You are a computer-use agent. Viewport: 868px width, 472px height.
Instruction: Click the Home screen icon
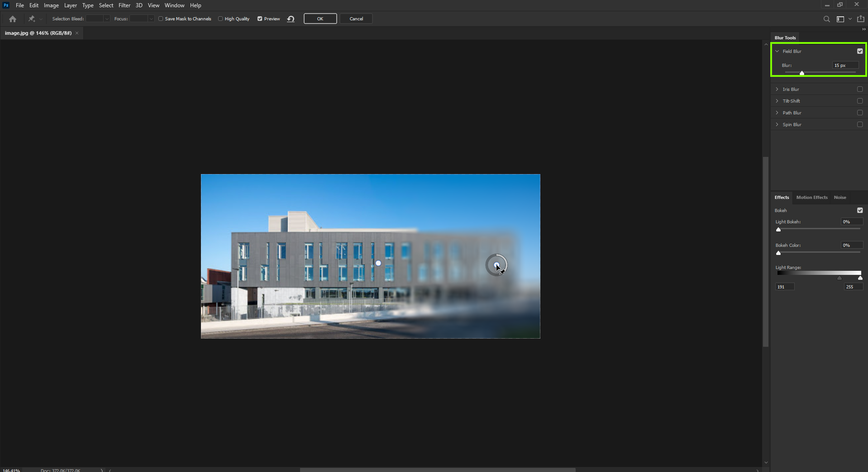pyautogui.click(x=12, y=19)
